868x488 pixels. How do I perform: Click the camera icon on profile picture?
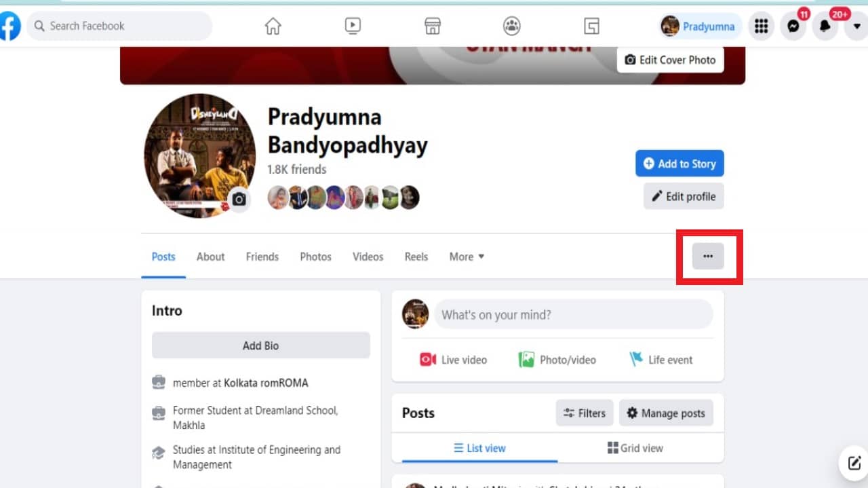point(239,200)
